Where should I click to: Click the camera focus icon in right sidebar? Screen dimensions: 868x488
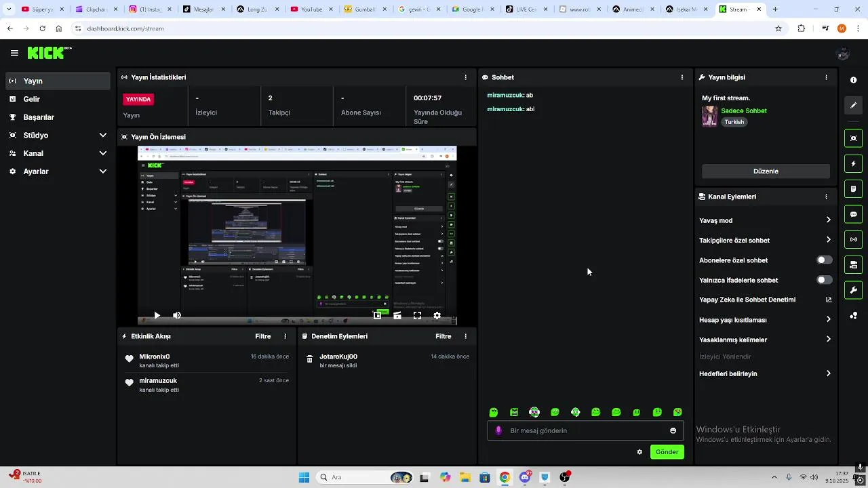(853, 138)
